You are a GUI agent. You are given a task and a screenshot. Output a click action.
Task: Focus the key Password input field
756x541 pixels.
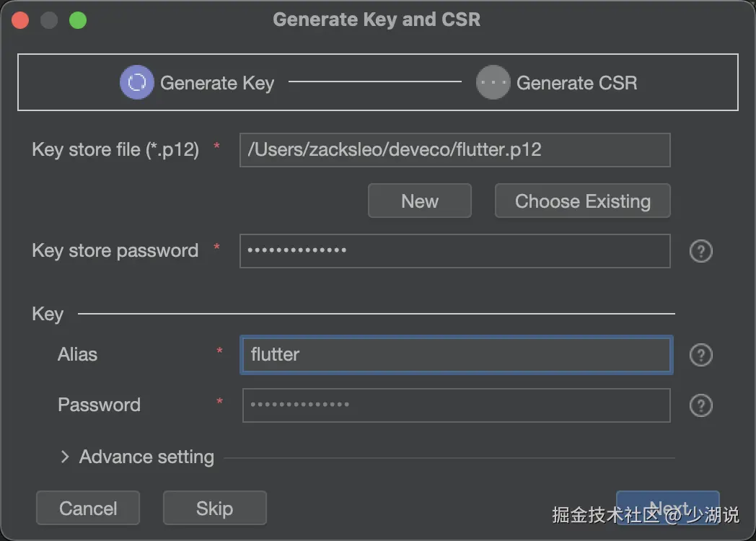(x=456, y=405)
